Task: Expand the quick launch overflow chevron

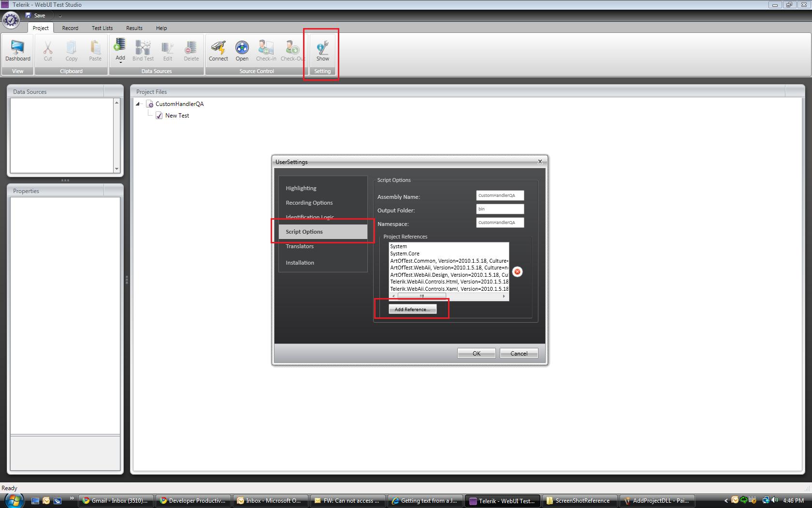Action: pos(72,498)
